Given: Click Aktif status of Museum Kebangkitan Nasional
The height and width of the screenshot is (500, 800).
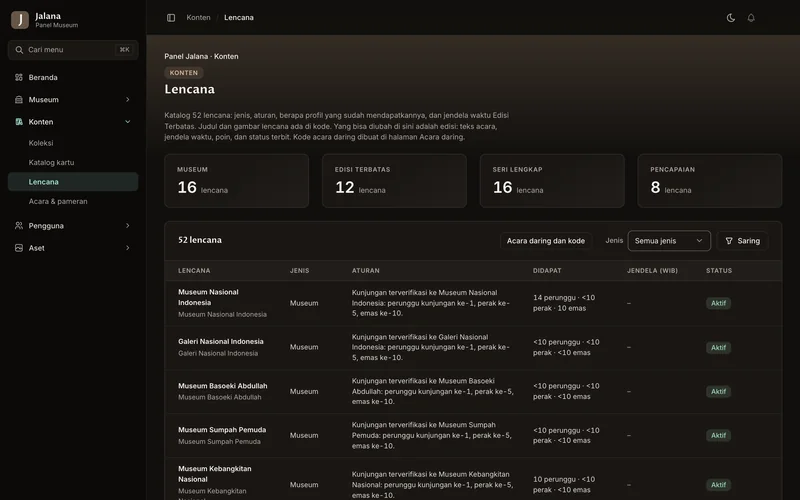Looking at the screenshot, I should tap(718, 485).
